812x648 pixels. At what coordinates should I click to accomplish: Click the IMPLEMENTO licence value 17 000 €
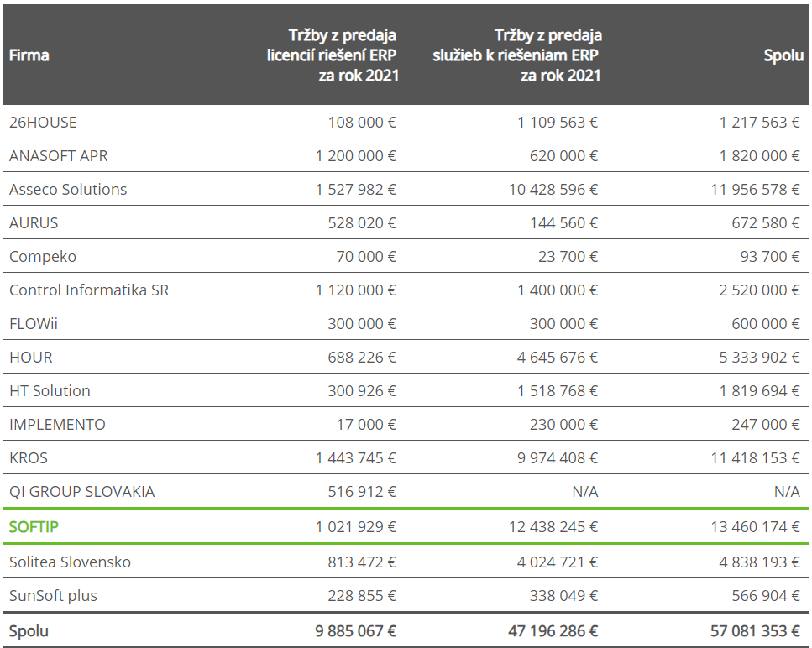(x=366, y=425)
